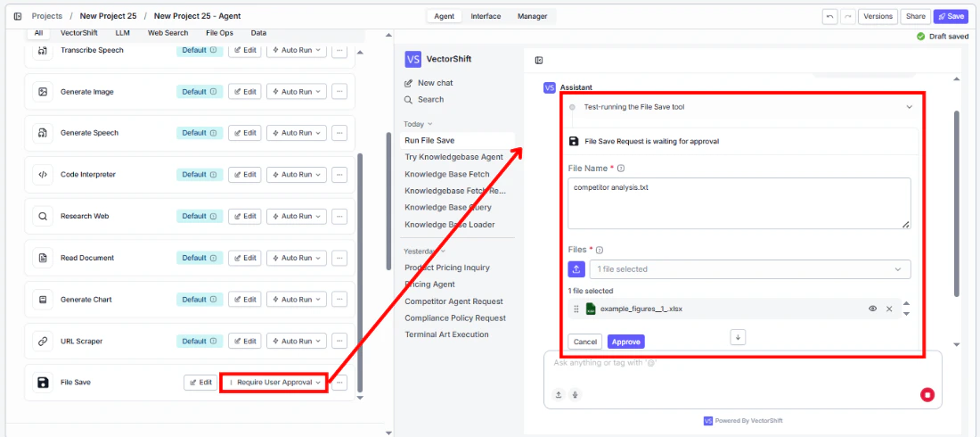Switch to the Interface tab
Image resolution: width=980 pixels, height=437 pixels.
coord(486,16)
